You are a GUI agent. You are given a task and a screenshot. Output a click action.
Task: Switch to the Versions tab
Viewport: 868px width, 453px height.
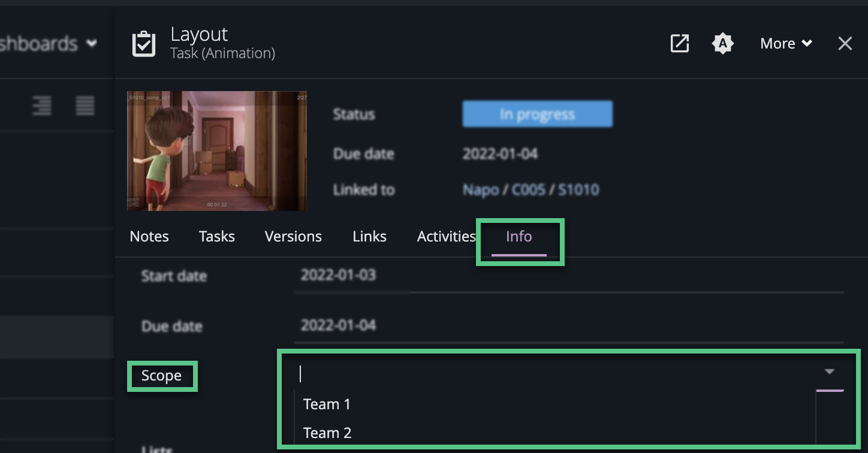[x=293, y=236]
